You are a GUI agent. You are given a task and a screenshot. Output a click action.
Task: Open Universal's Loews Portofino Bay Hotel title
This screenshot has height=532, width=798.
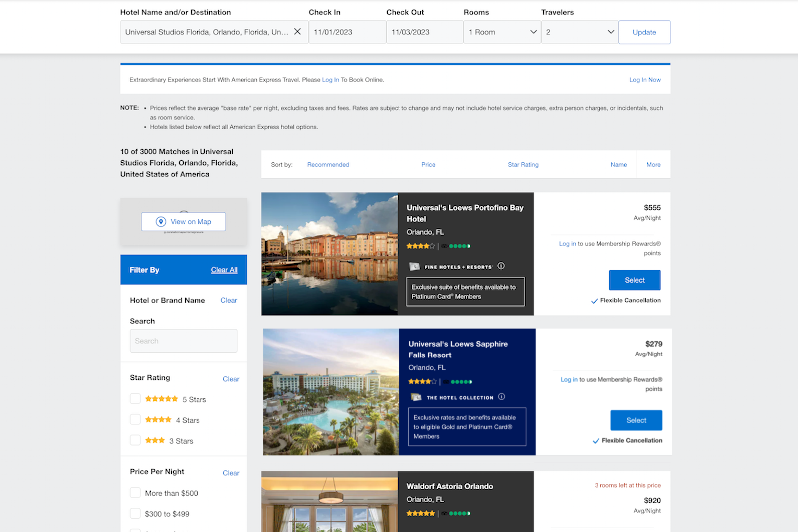point(465,213)
